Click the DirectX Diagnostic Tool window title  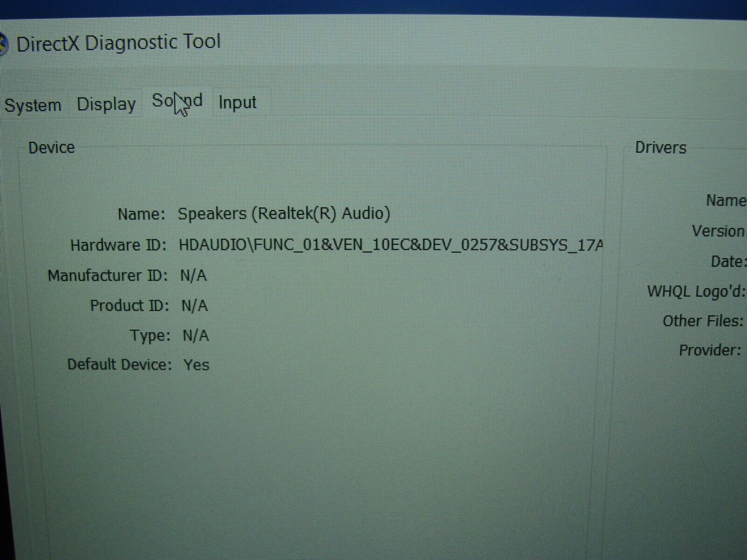[118, 43]
